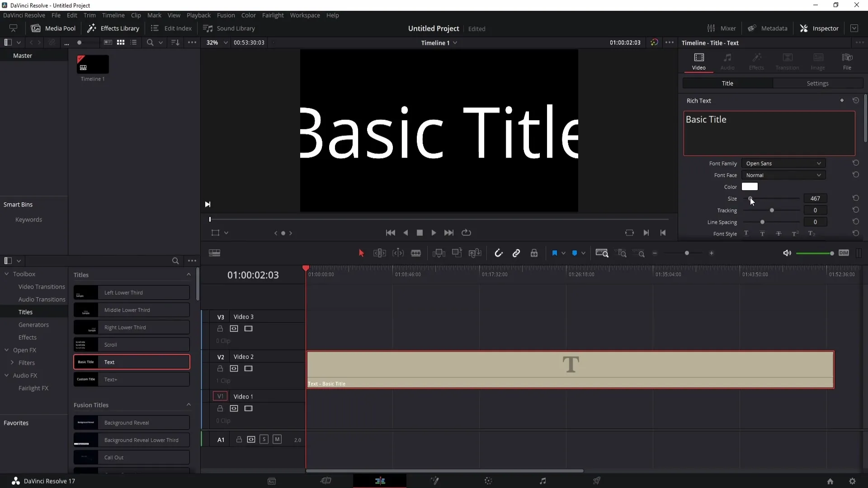Viewport: 868px width, 488px height.
Task: Click the Link/Unlink clips icon
Action: pos(517,253)
